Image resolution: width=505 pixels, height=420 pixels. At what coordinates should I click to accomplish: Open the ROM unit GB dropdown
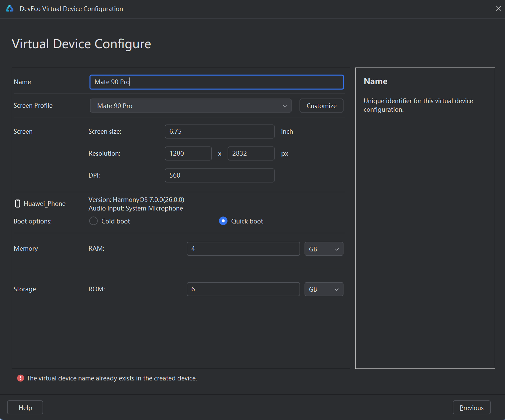pyautogui.click(x=324, y=289)
